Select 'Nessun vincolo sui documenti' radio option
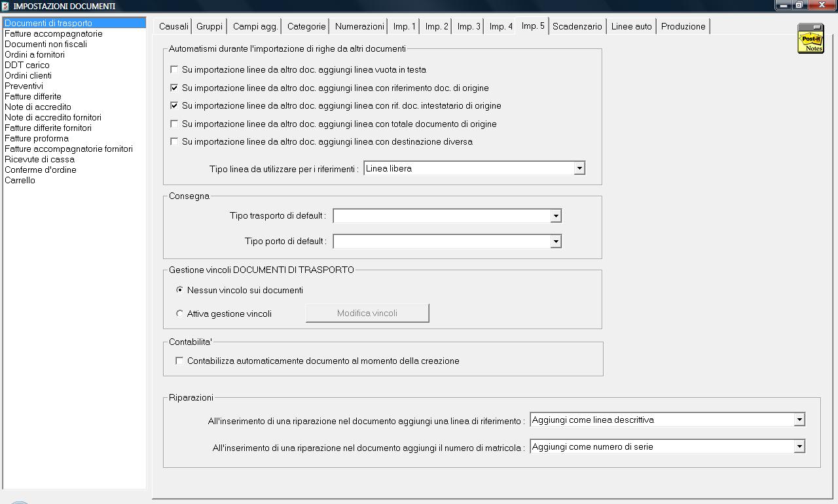Image resolution: width=838 pixels, height=504 pixels. (180, 290)
